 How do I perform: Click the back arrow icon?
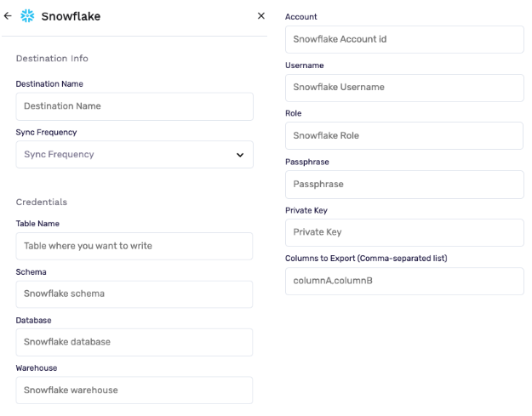pos(8,16)
